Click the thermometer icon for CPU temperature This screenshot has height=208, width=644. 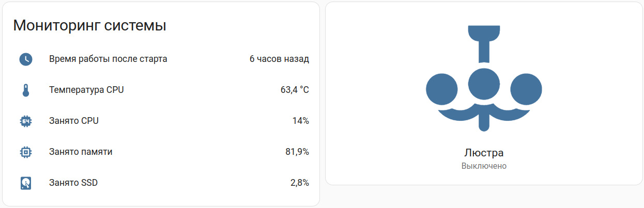click(26, 90)
